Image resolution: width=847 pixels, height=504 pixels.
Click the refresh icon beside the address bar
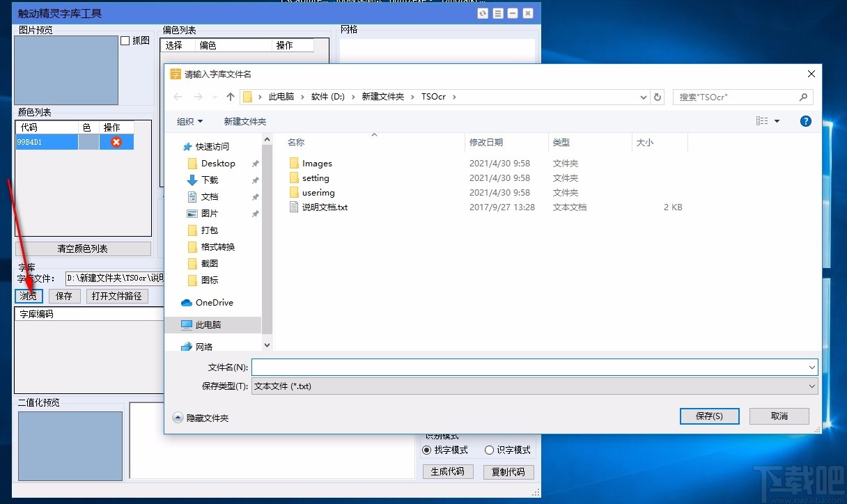point(658,97)
